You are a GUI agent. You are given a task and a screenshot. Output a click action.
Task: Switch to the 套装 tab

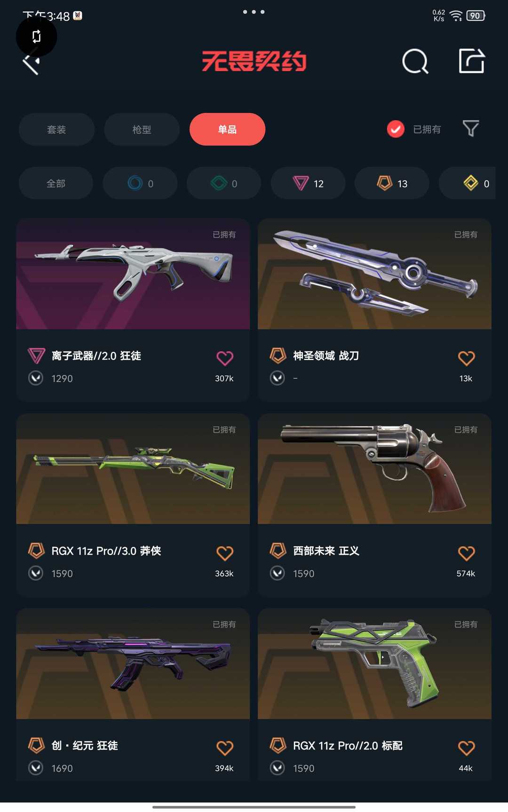pos(56,129)
